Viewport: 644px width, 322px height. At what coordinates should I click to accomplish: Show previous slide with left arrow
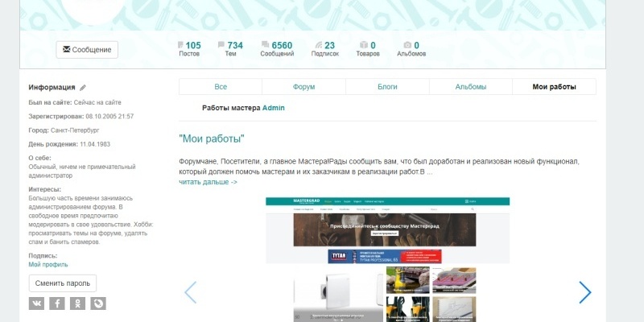190,292
